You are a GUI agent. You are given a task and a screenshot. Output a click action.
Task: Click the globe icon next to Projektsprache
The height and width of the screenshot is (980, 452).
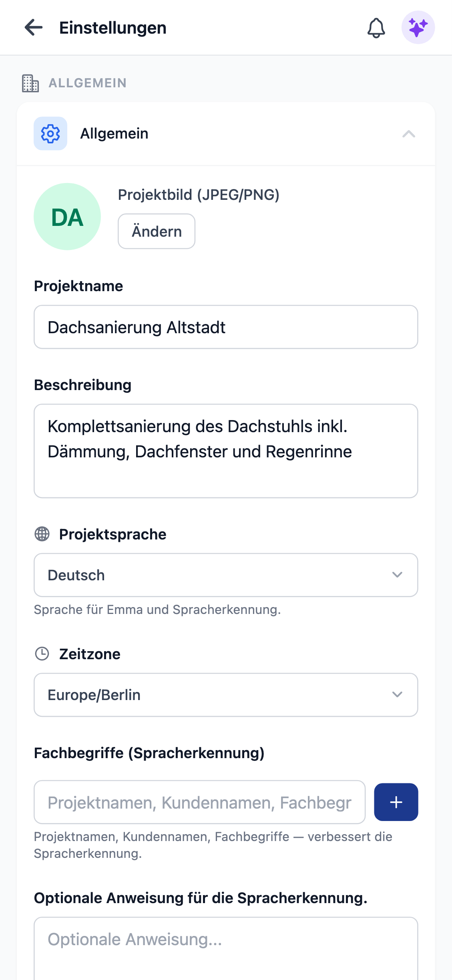tap(42, 533)
